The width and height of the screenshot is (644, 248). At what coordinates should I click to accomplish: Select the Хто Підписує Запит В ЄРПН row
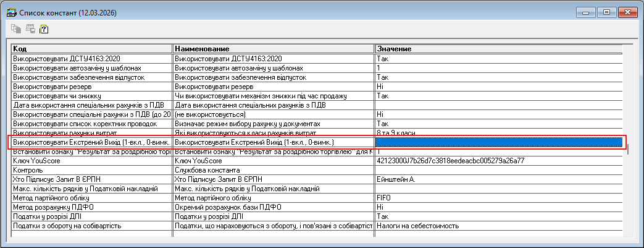(91, 179)
